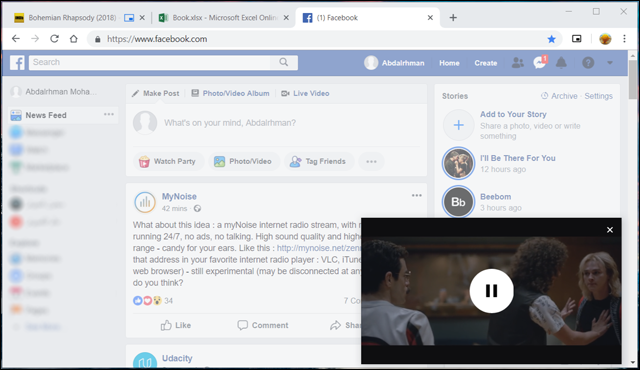Image resolution: width=640 pixels, height=370 pixels.
Task: Close the Facebook tab
Action: pyautogui.click(x=430, y=18)
